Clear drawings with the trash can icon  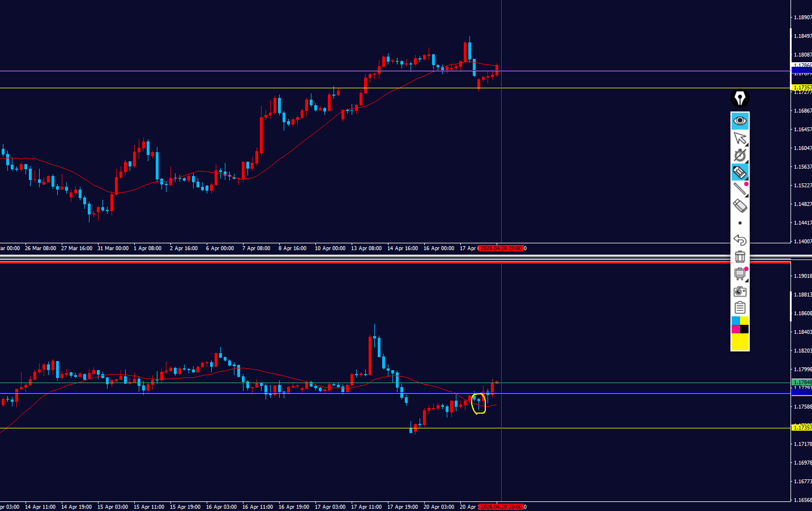point(740,257)
